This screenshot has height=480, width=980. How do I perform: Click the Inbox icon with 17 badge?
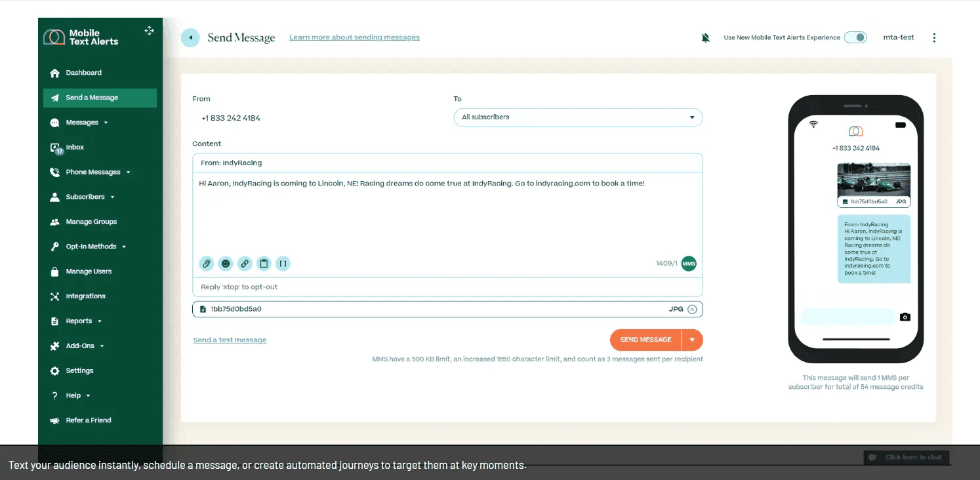[56, 148]
